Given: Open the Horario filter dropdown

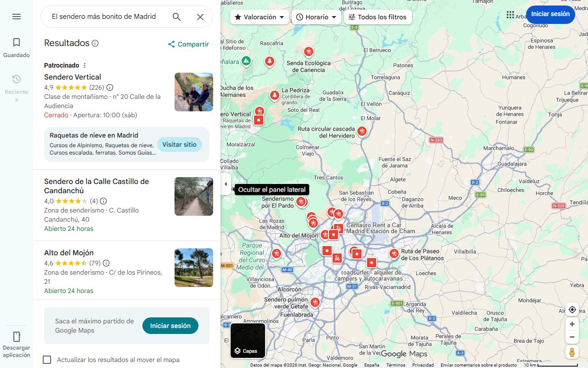Looking at the screenshot, I should tap(316, 17).
